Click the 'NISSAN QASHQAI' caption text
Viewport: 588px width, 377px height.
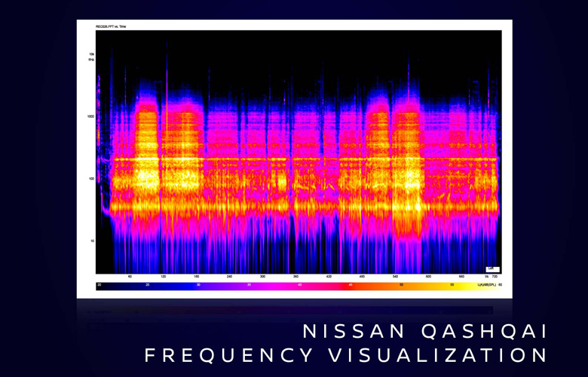click(425, 332)
